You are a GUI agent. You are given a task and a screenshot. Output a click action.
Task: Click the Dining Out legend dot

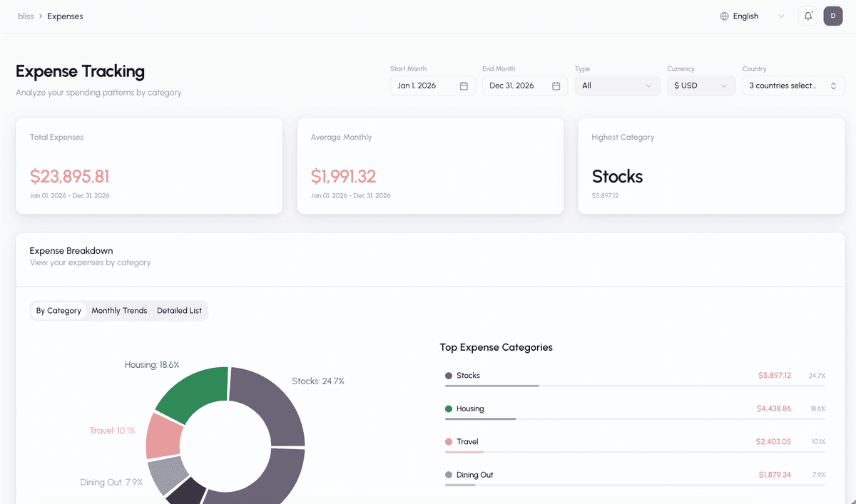[449, 474]
